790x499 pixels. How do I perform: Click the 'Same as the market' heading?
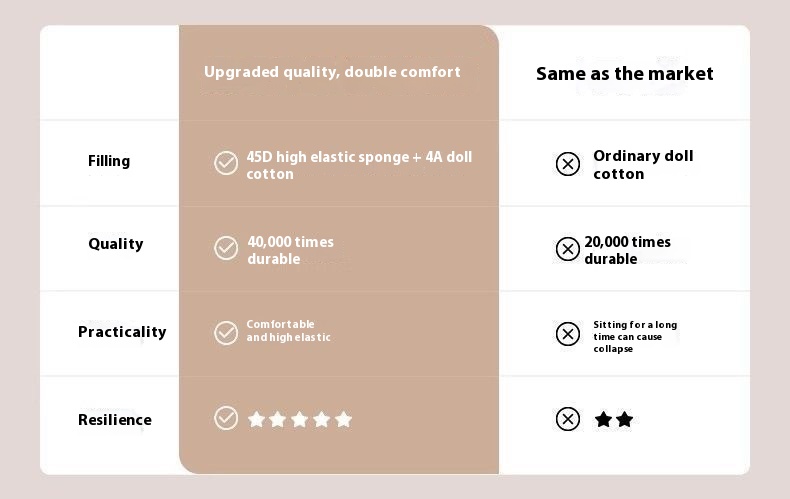(x=625, y=74)
